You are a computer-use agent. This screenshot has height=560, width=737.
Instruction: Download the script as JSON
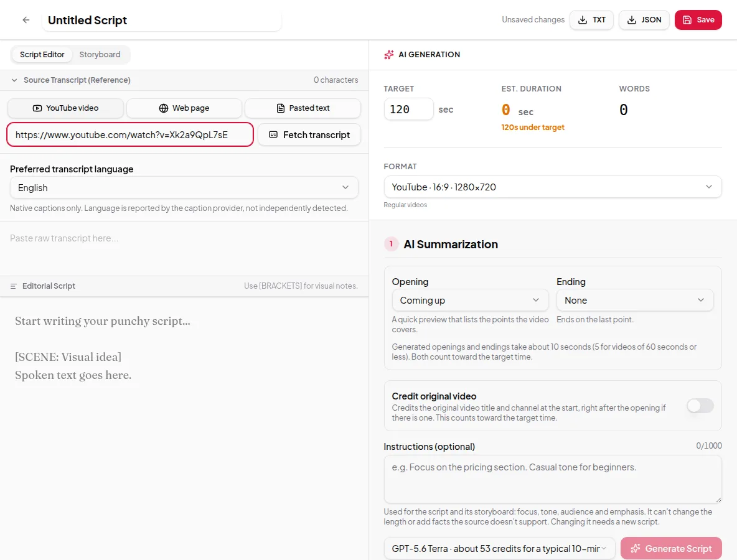tap(644, 20)
